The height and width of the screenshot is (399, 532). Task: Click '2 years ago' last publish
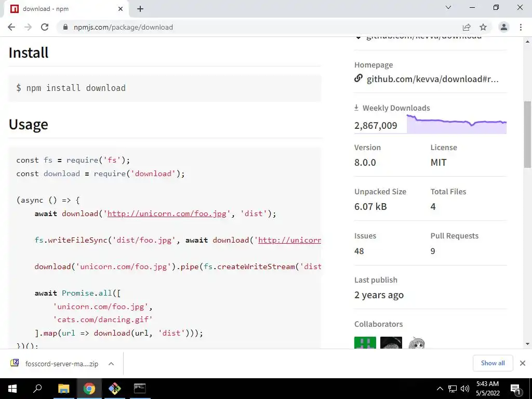pyautogui.click(x=379, y=295)
